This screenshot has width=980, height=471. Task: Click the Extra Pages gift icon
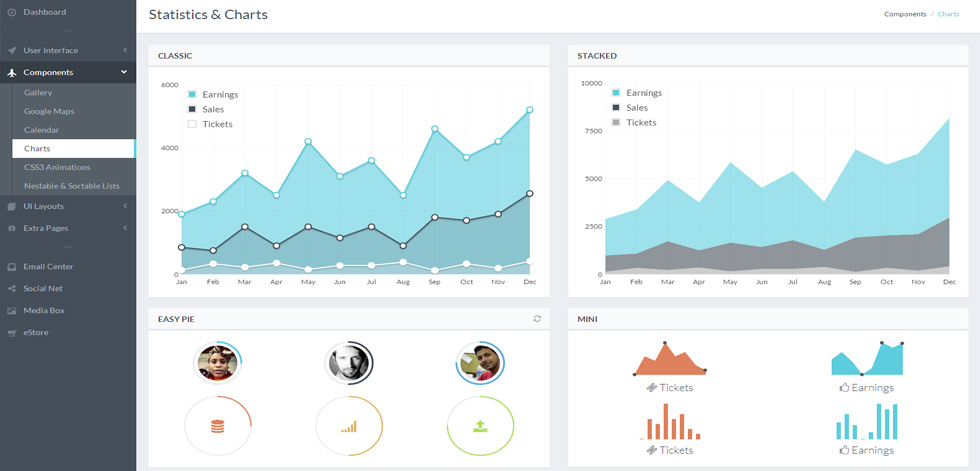[11, 229]
